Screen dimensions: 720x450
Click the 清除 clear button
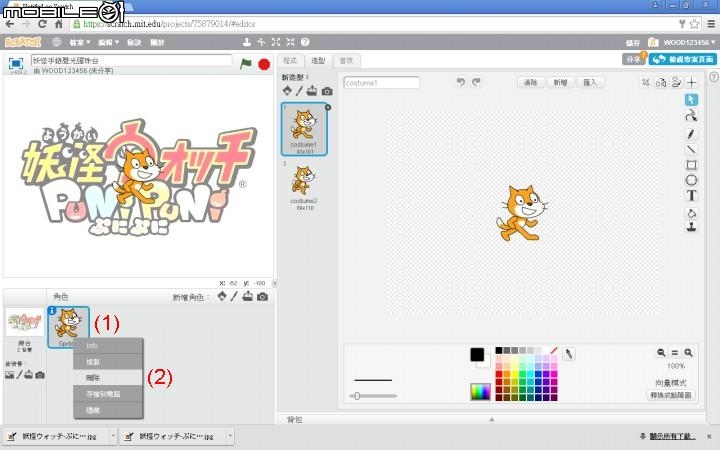point(530,83)
